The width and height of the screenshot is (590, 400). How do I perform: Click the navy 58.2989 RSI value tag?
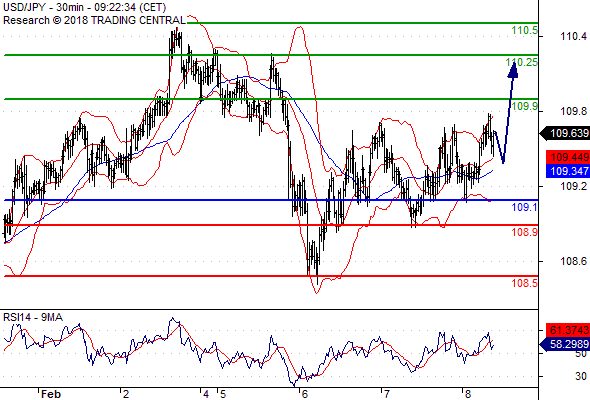[565, 344]
